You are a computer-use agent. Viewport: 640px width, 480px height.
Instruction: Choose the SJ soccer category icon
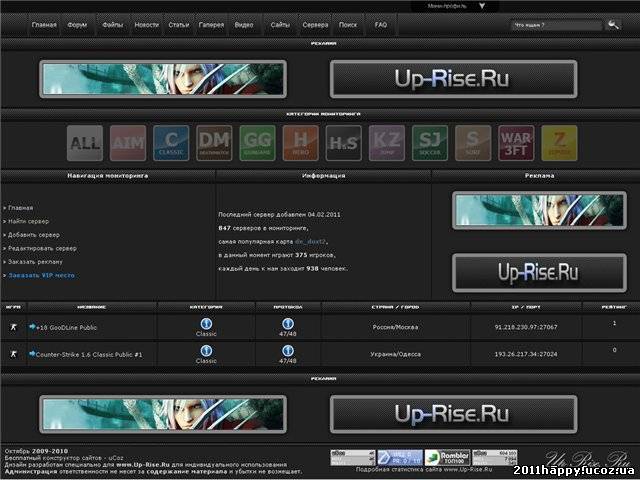[x=430, y=143]
